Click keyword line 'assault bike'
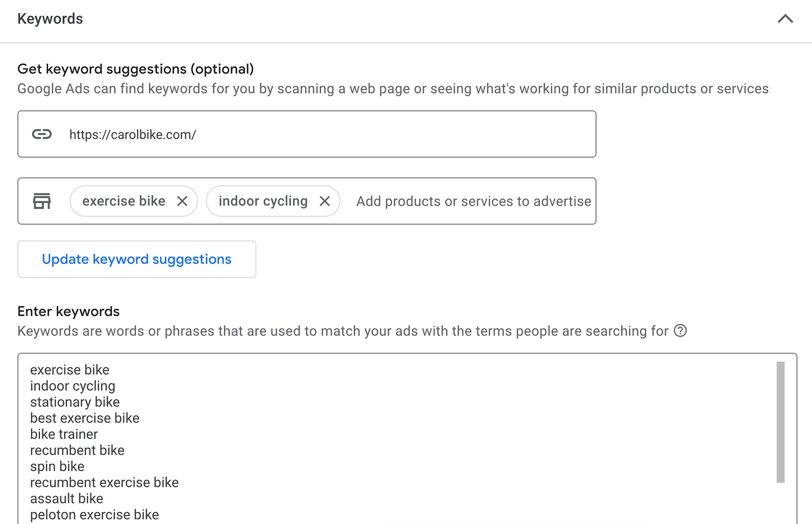 tap(66, 499)
